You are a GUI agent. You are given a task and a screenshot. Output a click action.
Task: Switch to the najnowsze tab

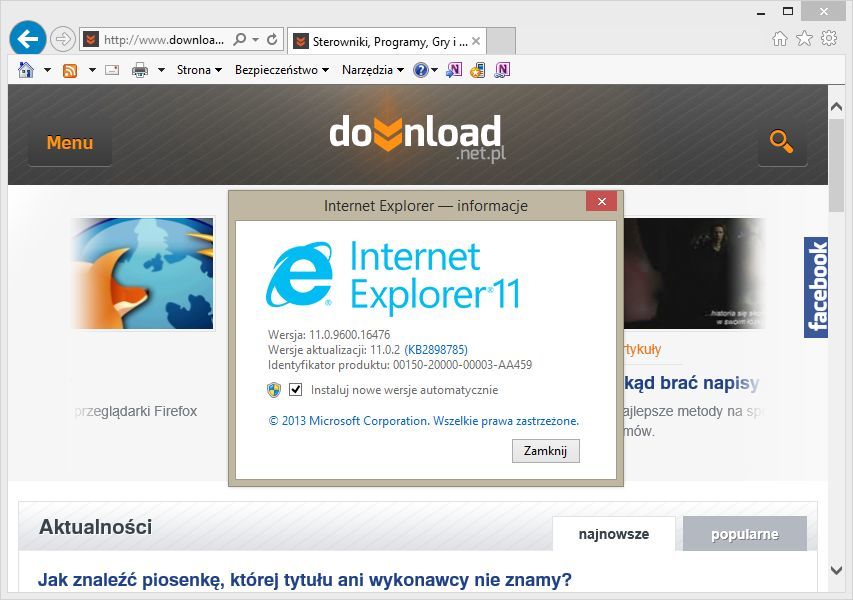click(x=614, y=534)
